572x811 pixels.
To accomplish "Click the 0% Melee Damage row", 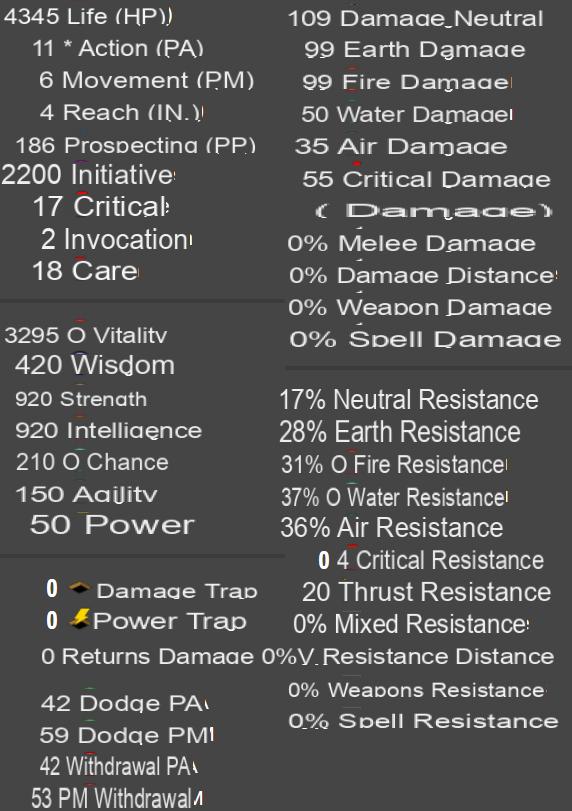I will click(411, 243).
